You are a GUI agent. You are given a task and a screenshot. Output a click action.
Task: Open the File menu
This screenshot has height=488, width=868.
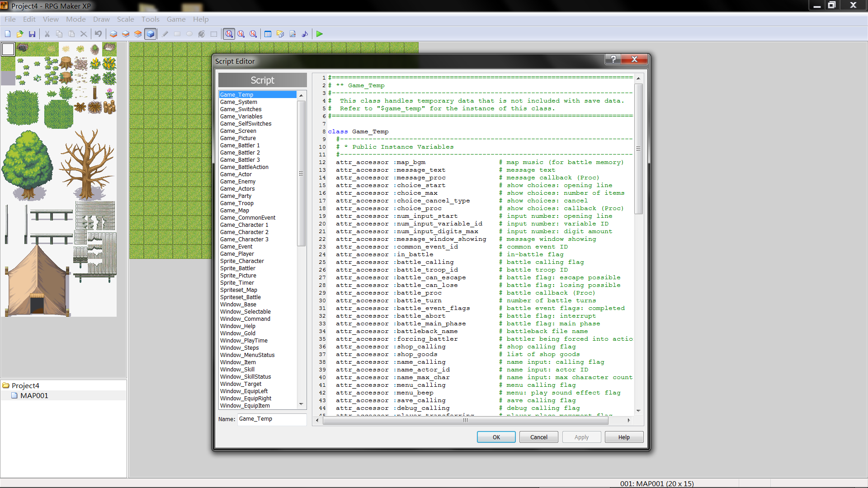[x=10, y=19]
